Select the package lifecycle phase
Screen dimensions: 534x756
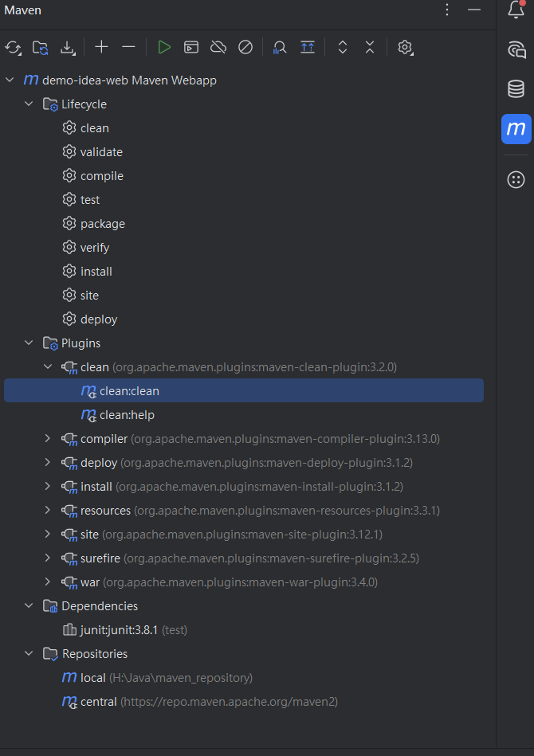coord(93,224)
